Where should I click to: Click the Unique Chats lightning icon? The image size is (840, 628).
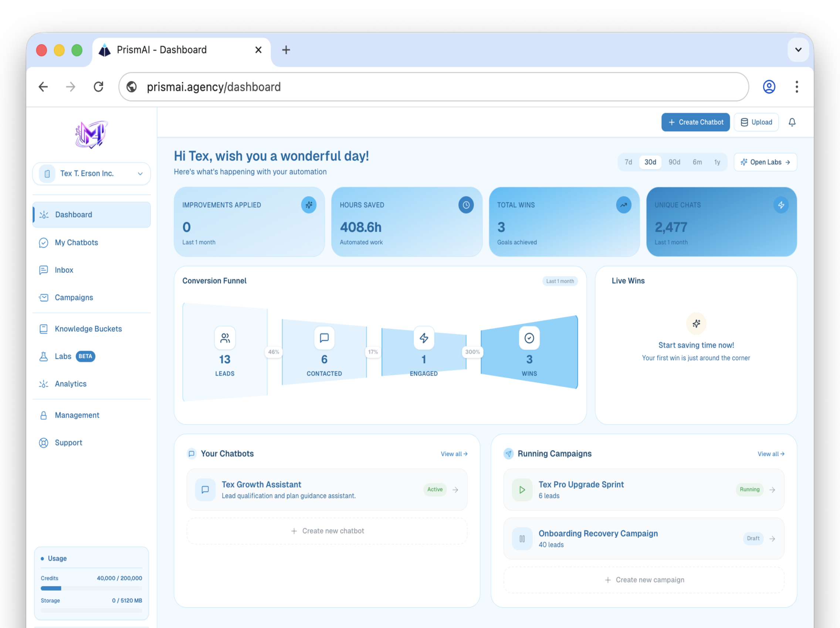[781, 205]
